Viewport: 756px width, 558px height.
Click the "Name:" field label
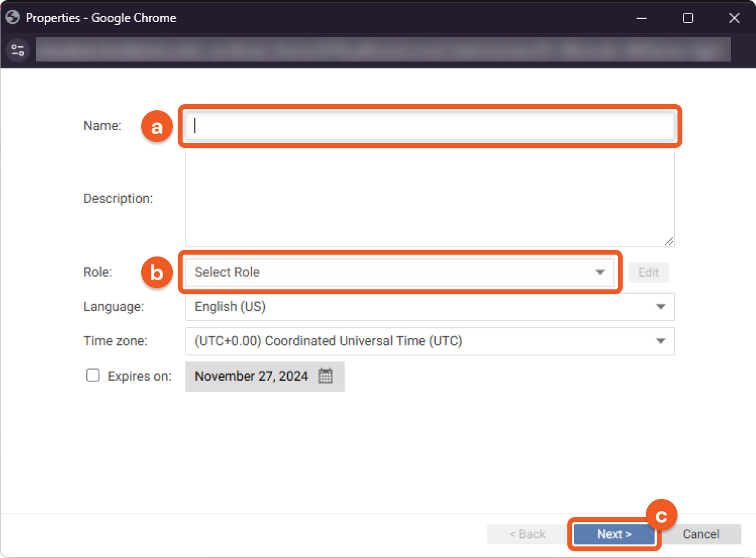102,125
